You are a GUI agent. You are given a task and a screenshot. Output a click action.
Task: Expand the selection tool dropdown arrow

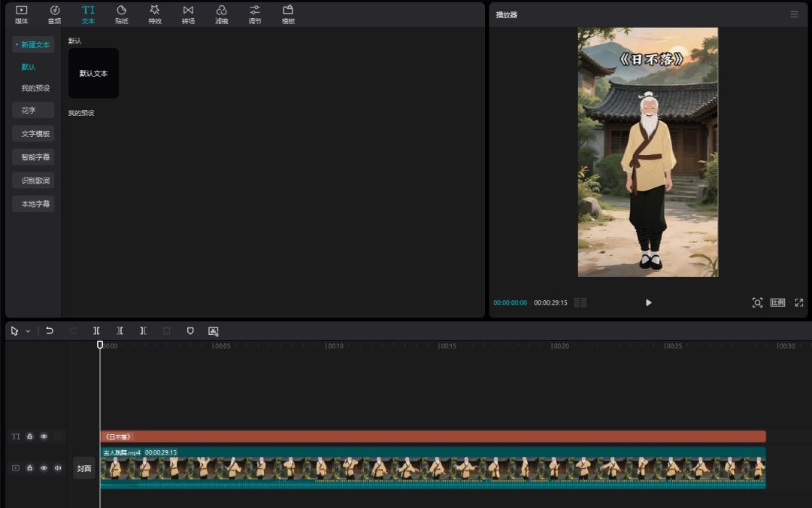pyautogui.click(x=28, y=331)
